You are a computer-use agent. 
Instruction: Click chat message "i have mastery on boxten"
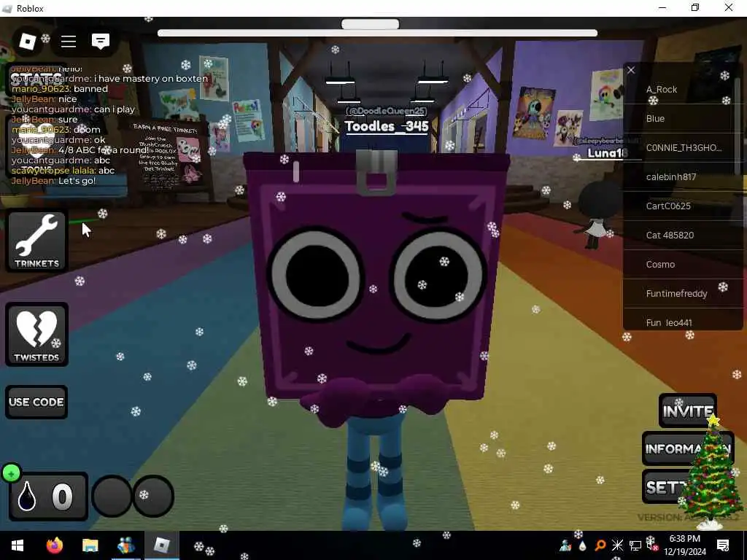[151, 79]
